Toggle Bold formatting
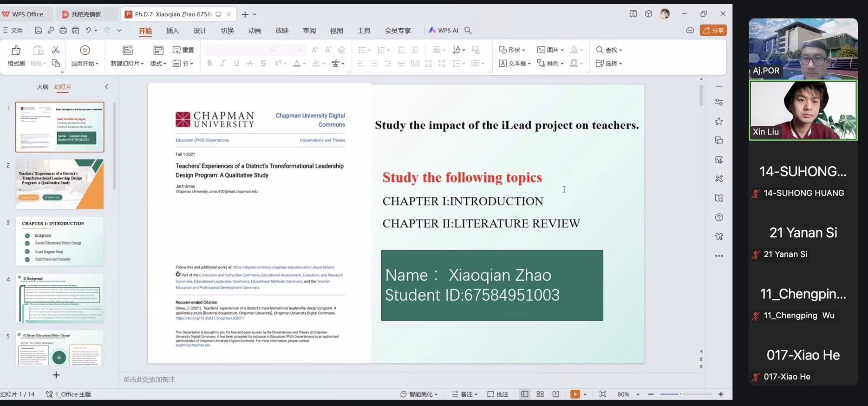 [x=209, y=63]
